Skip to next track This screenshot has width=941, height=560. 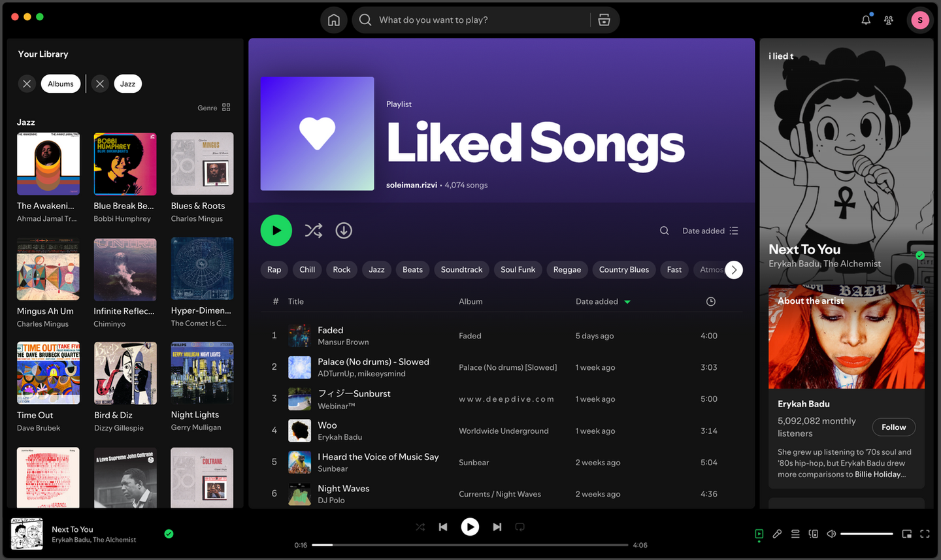coord(497,527)
